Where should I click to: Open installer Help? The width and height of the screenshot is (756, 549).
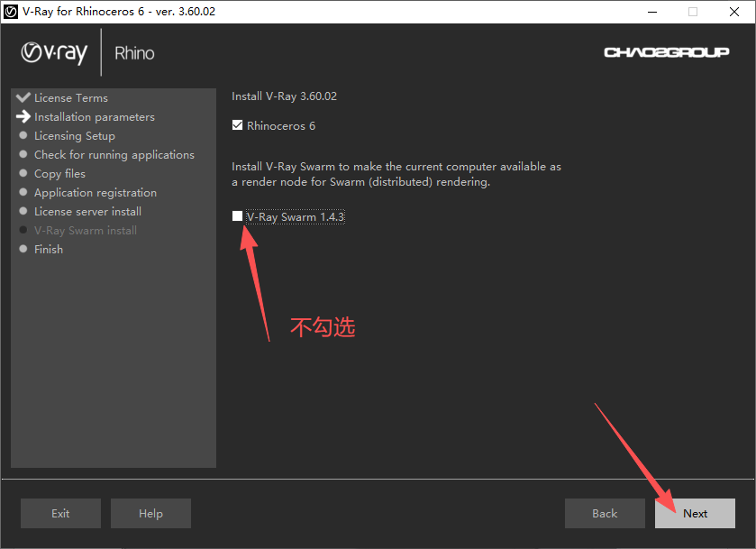tap(150, 513)
